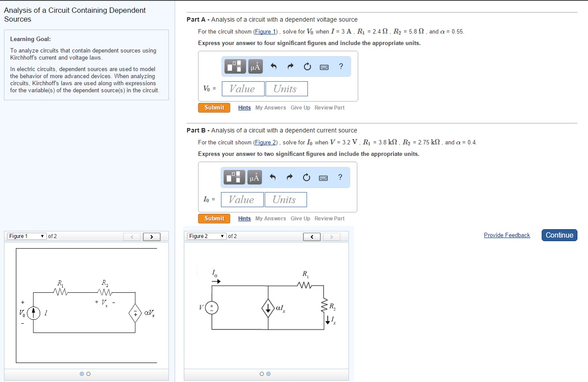Open the Provide Feedback link
The height and width of the screenshot is (382, 588).
tap(507, 235)
